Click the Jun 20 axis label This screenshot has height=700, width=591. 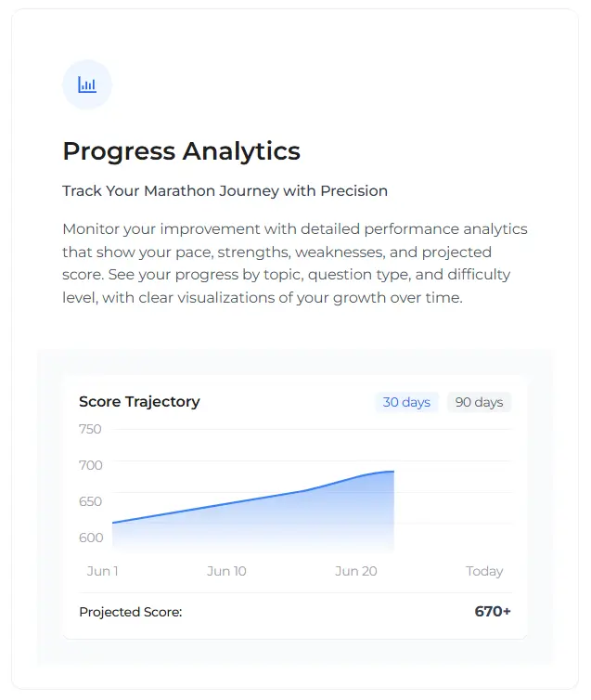[x=356, y=571]
